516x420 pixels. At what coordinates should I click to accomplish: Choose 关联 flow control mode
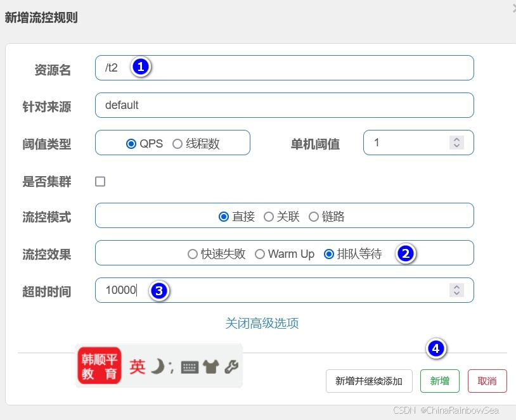click(x=269, y=217)
